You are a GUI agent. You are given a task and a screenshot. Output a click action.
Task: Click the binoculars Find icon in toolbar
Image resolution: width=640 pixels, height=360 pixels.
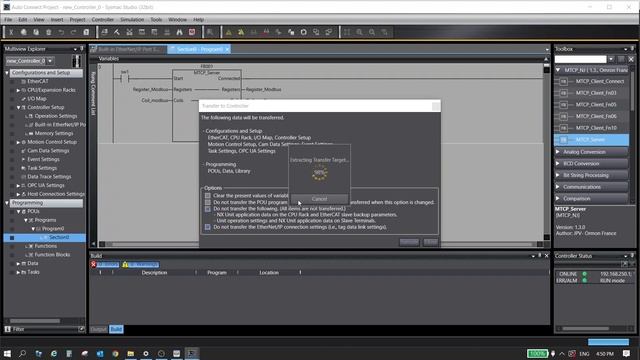point(179,32)
